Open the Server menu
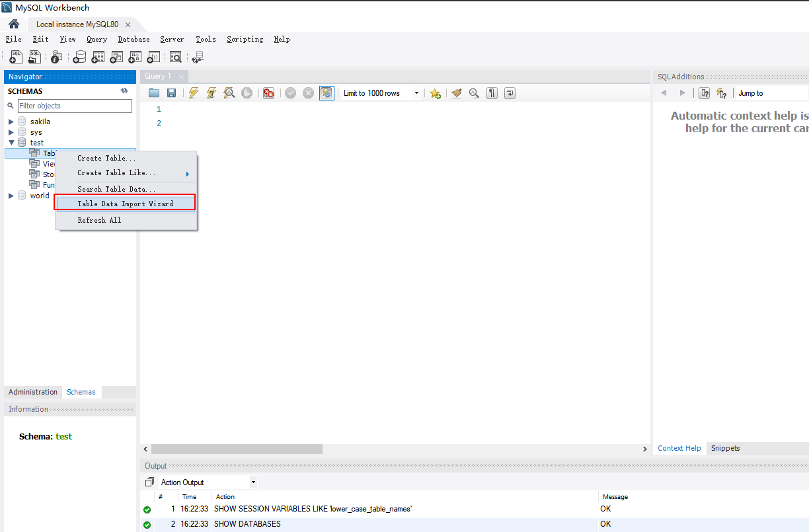Screen dimensions: 809x532 click(172, 40)
